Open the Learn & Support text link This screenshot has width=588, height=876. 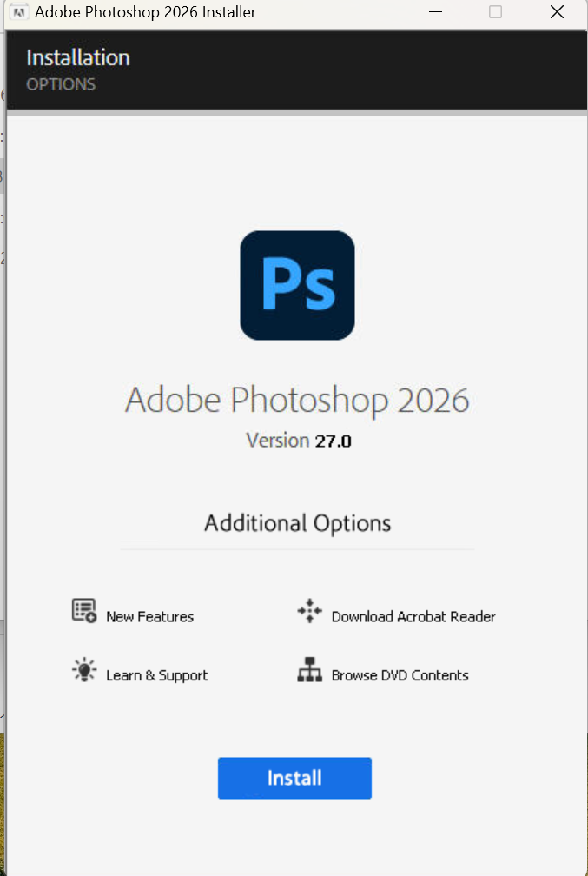(156, 675)
